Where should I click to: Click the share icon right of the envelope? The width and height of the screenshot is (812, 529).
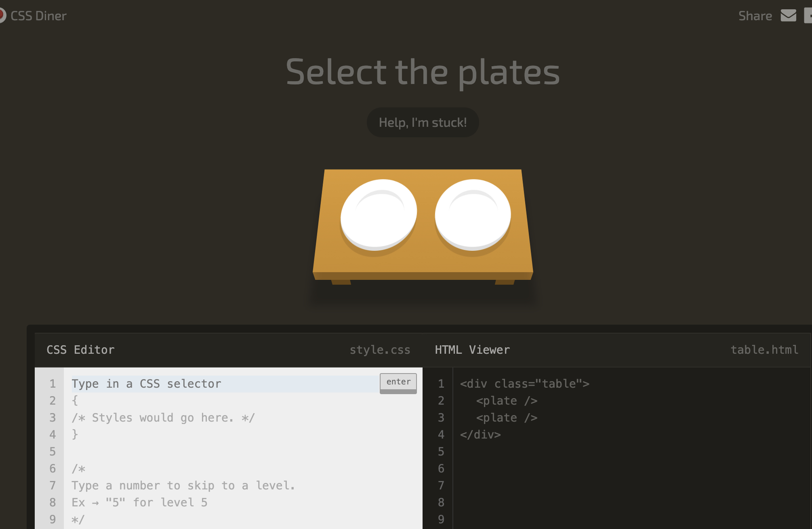tap(808, 15)
